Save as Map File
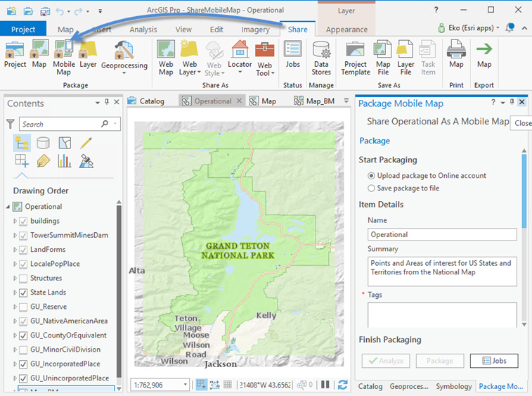 tap(383, 58)
